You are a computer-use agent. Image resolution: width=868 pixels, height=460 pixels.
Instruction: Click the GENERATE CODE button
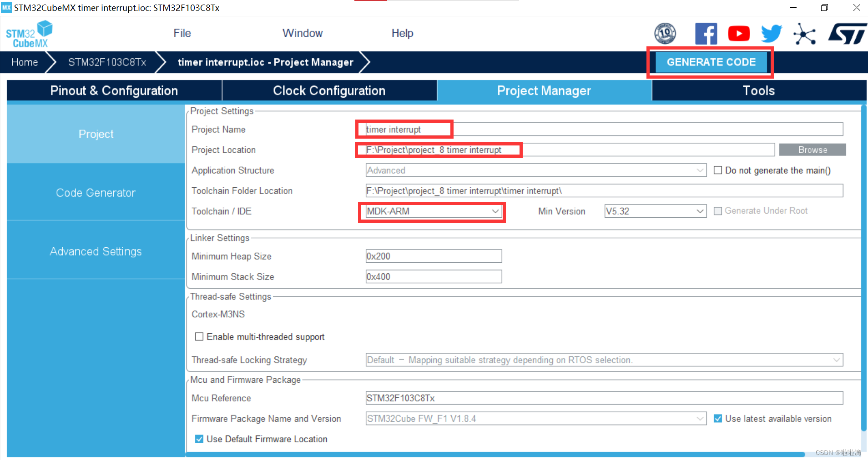click(x=712, y=62)
